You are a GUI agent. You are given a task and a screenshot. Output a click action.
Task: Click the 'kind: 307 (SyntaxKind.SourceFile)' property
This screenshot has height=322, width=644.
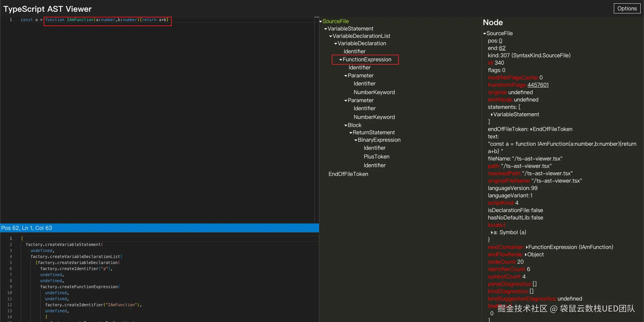pyautogui.click(x=529, y=56)
